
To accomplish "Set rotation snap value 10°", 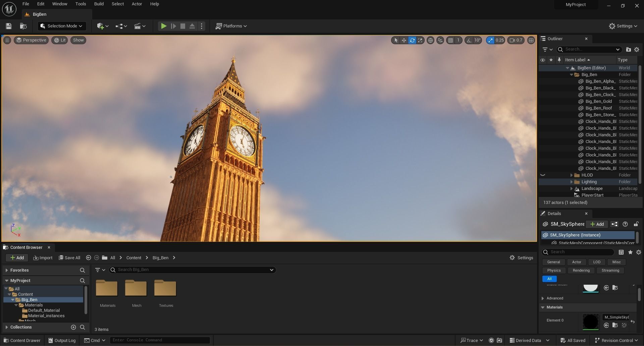I will pos(477,40).
